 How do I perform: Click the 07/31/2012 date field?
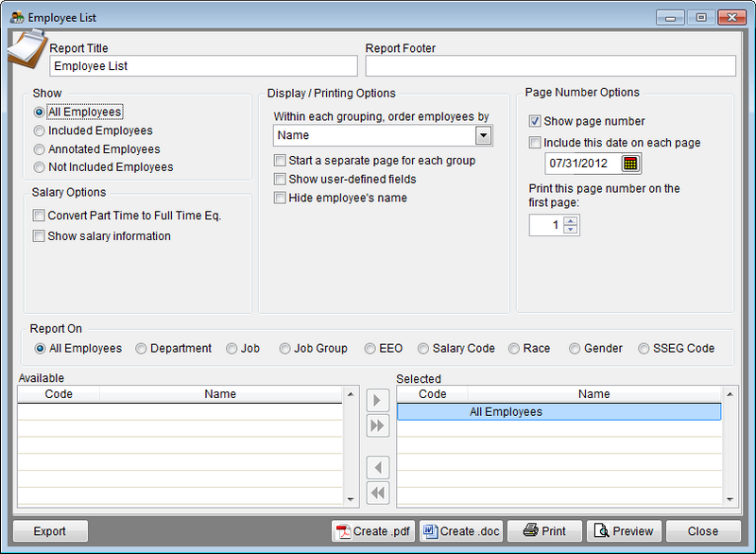[583, 164]
